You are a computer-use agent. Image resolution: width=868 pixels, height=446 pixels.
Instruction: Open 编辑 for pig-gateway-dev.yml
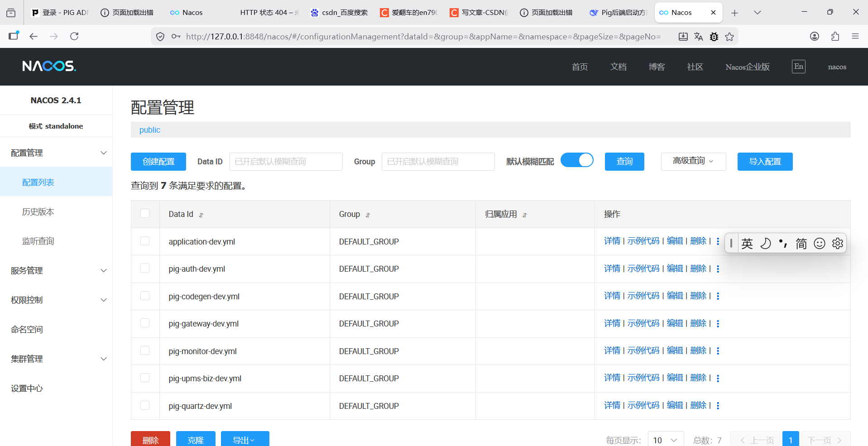point(675,323)
